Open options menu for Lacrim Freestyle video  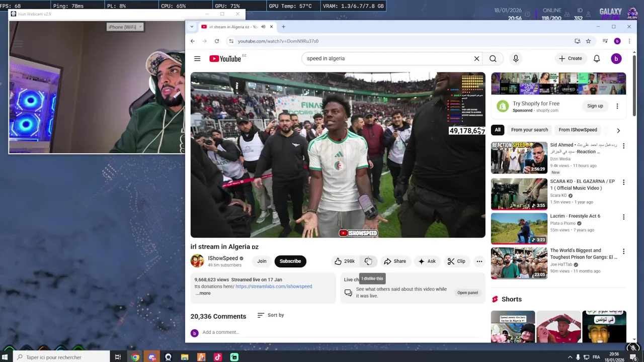point(623,217)
